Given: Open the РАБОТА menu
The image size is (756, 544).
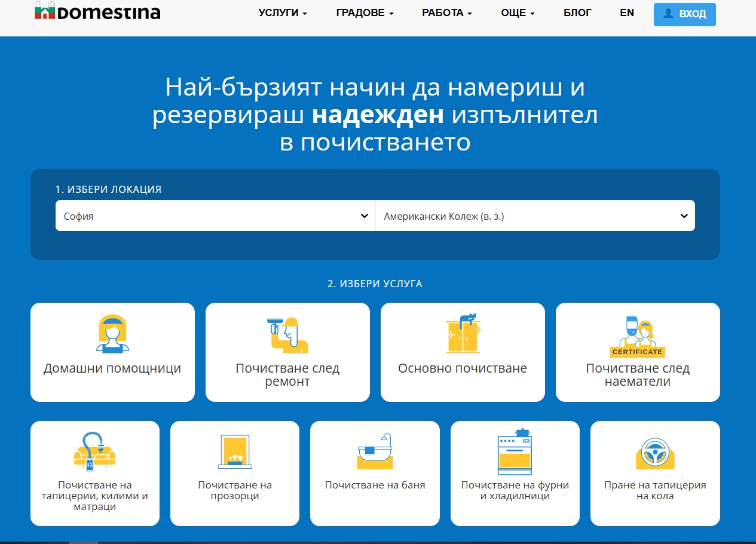Looking at the screenshot, I should pyautogui.click(x=446, y=13).
